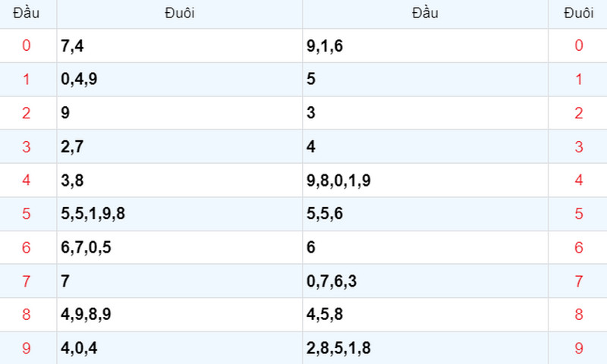Click the left Đầu column header

26,14
